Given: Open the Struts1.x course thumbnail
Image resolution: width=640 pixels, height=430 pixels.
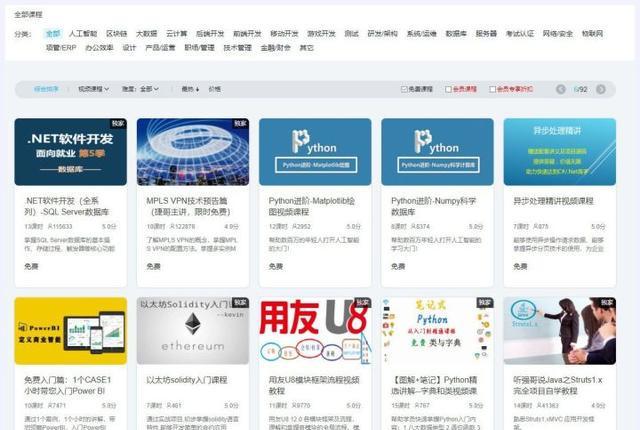Looking at the screenshot, I should click(x=560, y=331).
